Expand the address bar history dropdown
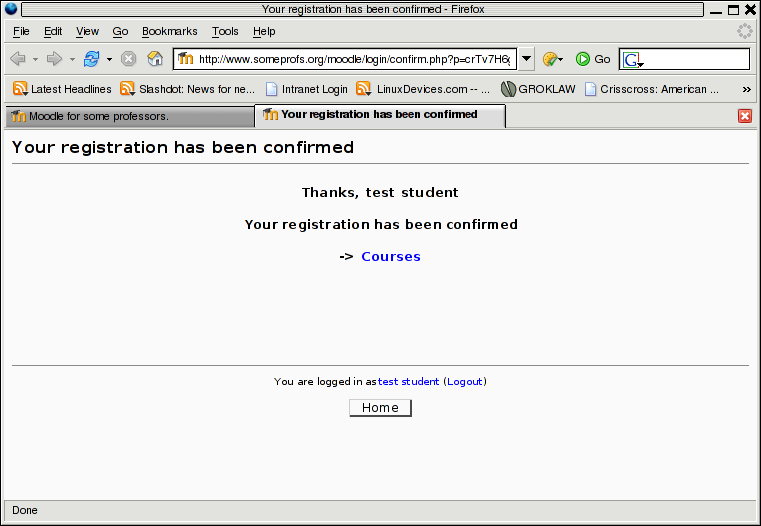The width and height of the screenshot is (761, 526). click(x=526, y=59)
